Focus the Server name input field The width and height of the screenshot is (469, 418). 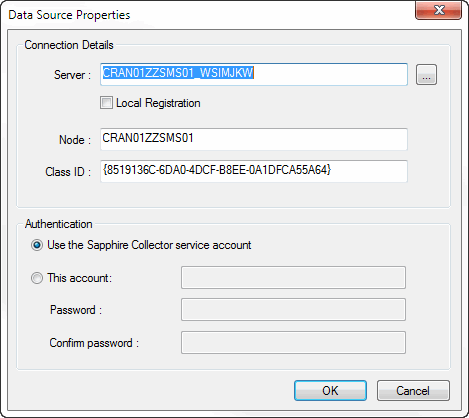(254, 74)
